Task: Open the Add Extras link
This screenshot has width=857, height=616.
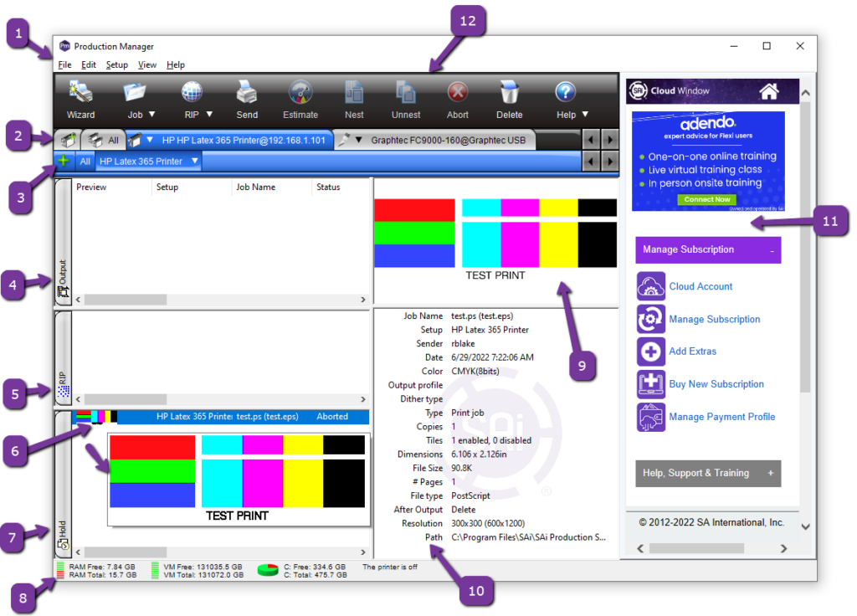Action: pos(692,352)
